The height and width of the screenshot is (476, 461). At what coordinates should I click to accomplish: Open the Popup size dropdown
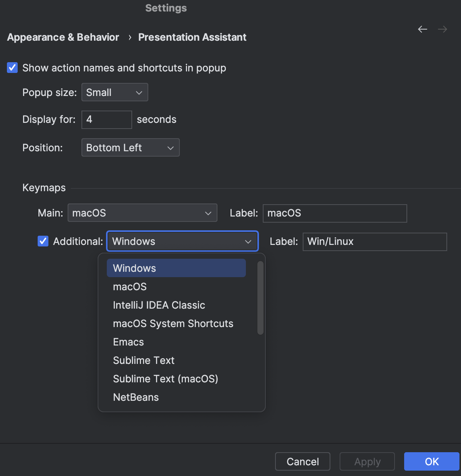click(x=114, y=92)
